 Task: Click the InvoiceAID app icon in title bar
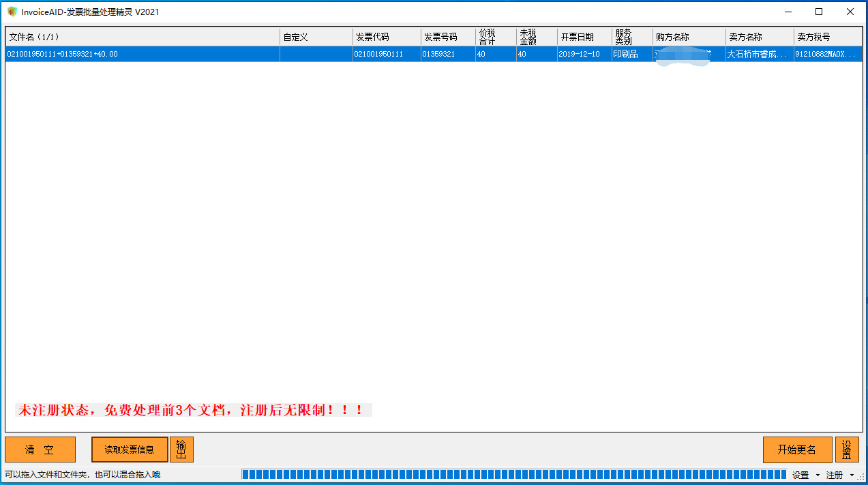tap(12, 12)
